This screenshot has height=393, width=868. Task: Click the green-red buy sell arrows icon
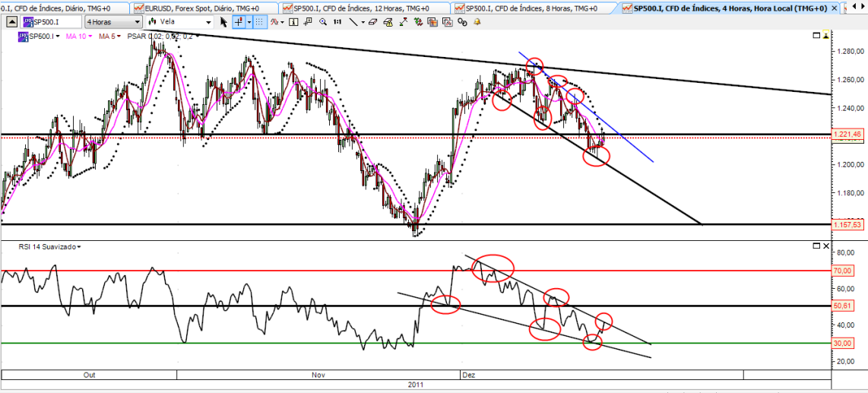point(419,21)
